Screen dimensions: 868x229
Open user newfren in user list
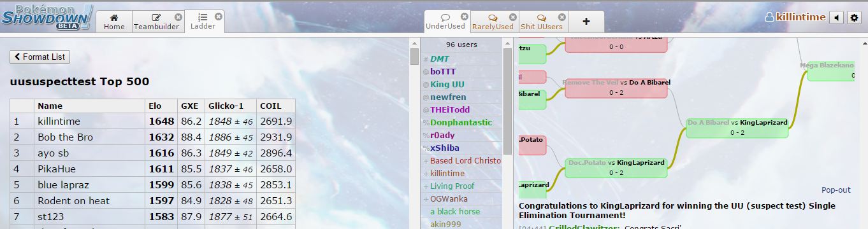(461, 97)
